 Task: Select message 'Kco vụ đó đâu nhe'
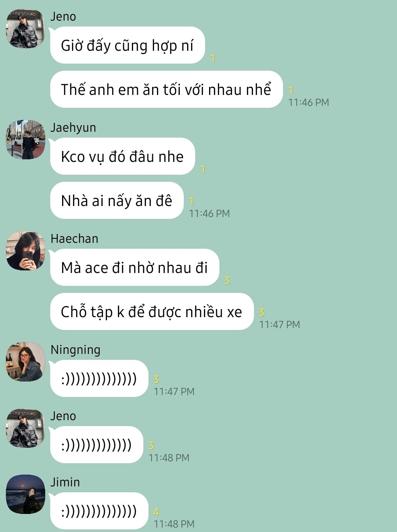122,156
